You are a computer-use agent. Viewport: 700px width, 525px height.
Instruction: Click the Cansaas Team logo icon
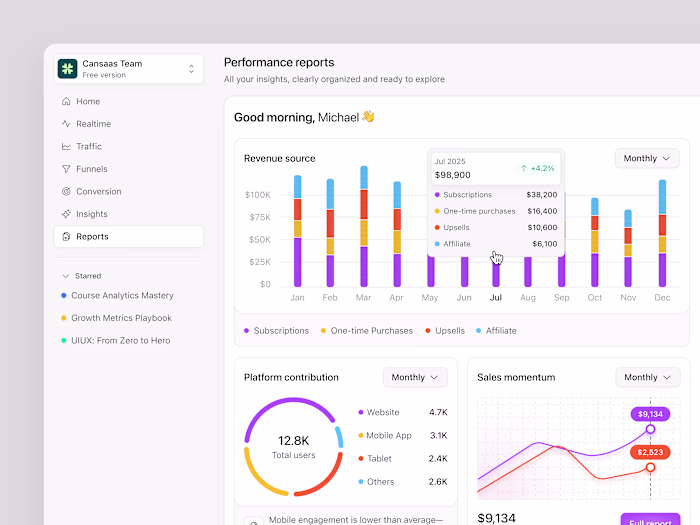click(x=67, y=69)
